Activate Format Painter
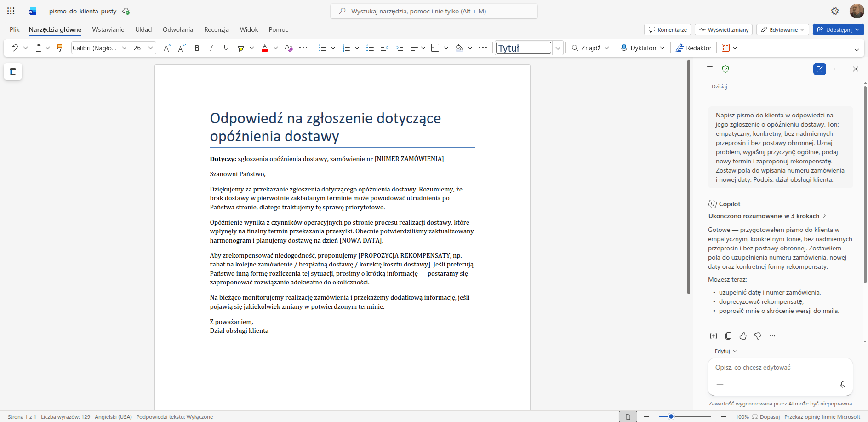Image resolution: width=868 pixels, height=422 pixels. 60,48
